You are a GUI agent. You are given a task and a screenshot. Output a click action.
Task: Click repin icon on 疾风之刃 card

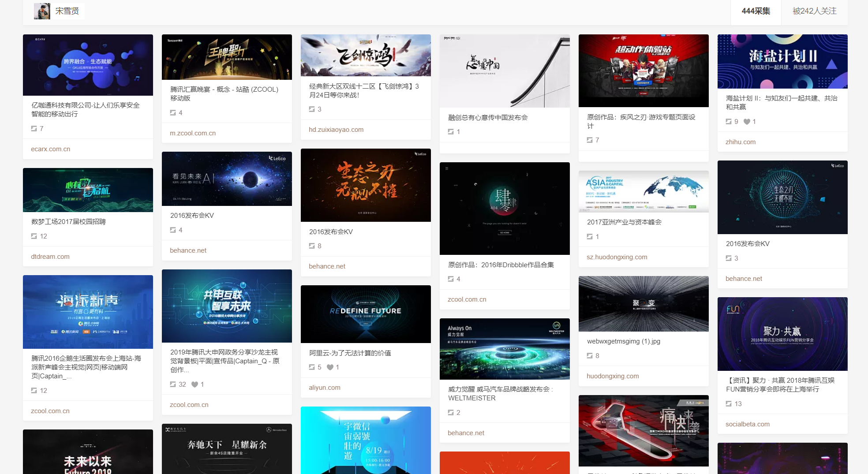coord(590,140)
